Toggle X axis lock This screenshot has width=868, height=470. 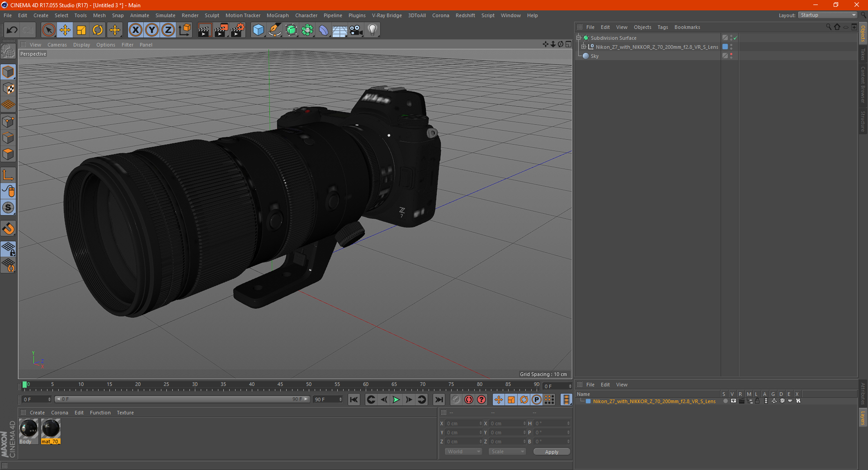click(135, 30)
